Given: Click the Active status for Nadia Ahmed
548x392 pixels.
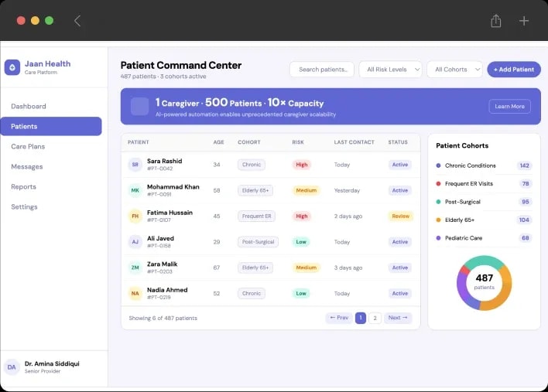Looking at the screenshot, I should (x=400, y=294).
